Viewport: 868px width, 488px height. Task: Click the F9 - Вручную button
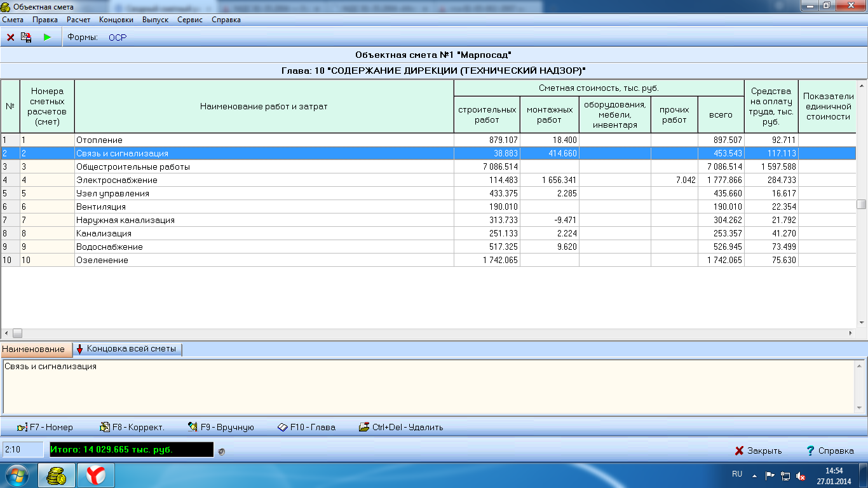tap(221, 427)
